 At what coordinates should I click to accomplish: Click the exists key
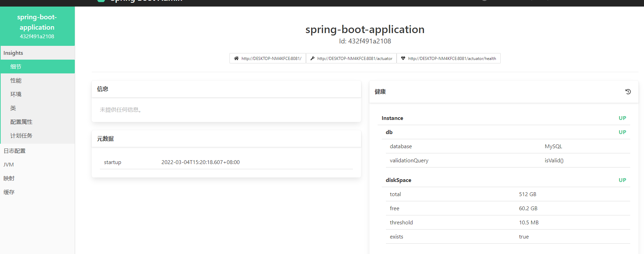click(x=396, y=236)
